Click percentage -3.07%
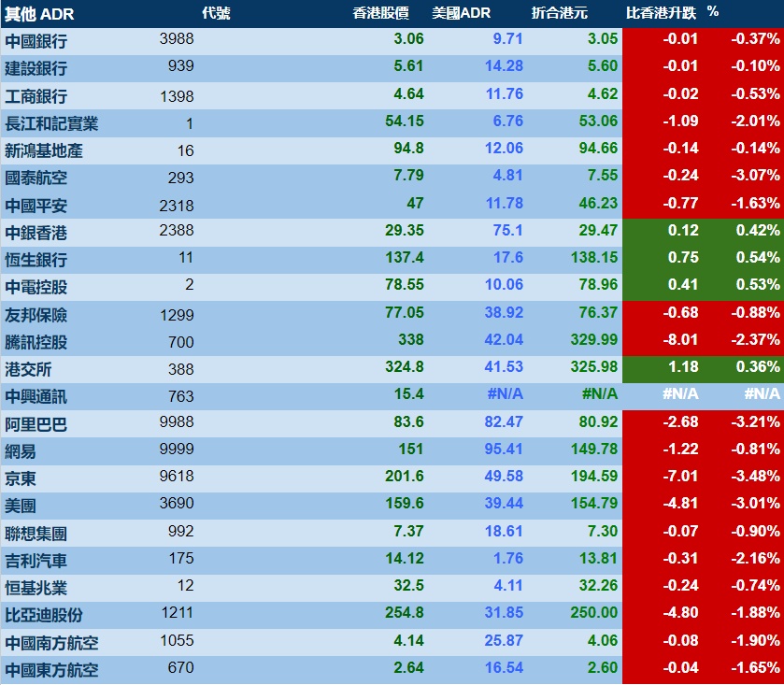 [x=756, y=175]
